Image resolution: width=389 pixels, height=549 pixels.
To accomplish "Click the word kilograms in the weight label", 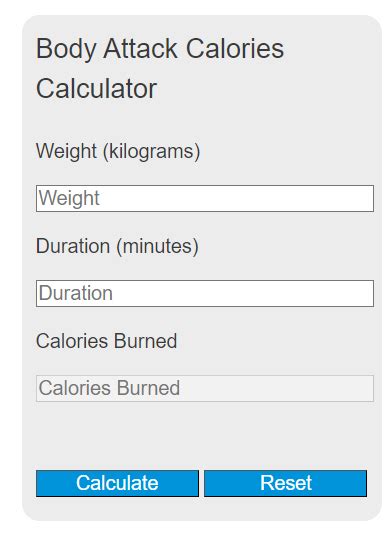I will coord(151,152).
